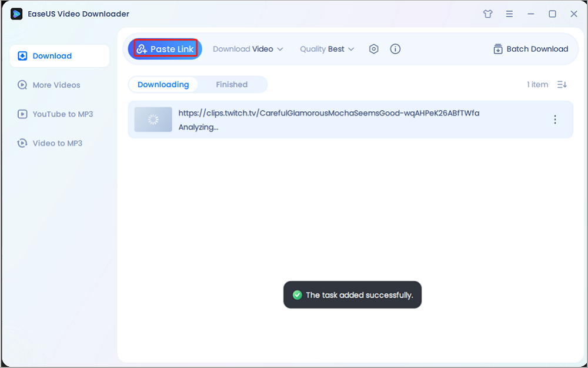Image resolution: width=588 pixels, height=368 pixels.
Task: Open Batch Download
Action: (530, 49)
